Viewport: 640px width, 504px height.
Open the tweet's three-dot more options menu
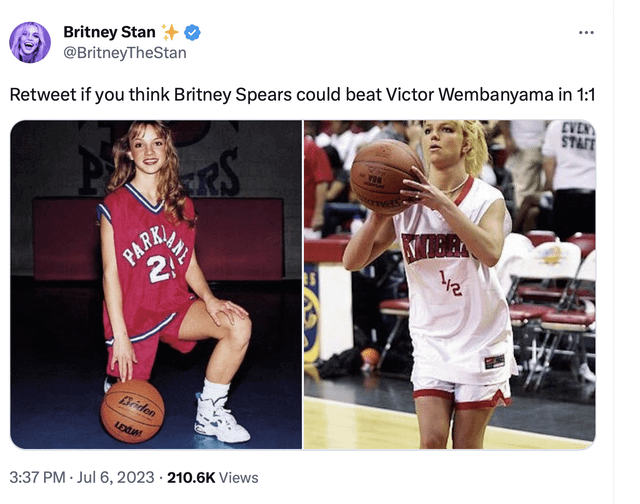(586, 33)
